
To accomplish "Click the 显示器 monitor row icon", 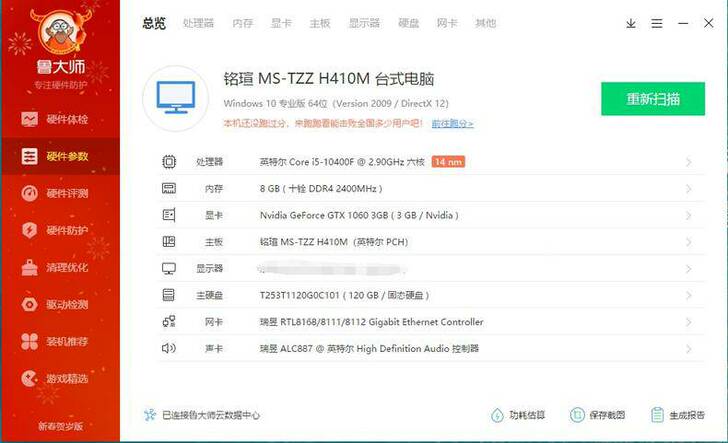I will pos(169,268).
